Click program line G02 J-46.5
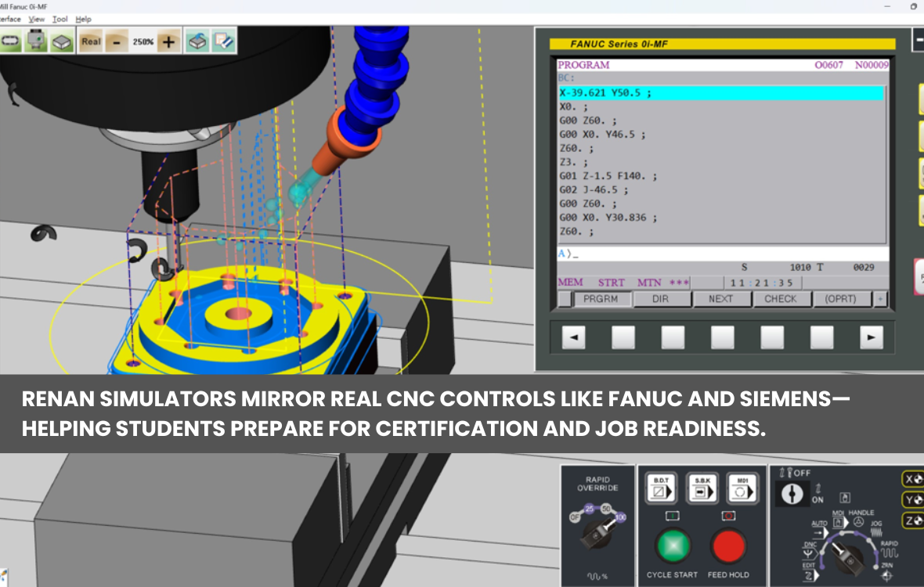 pyautogui.click(x=594, y=189)
